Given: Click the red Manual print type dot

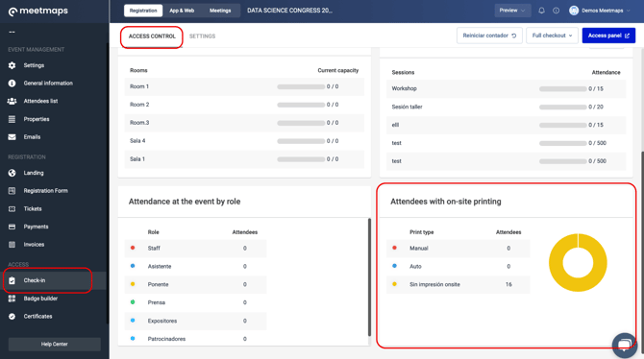Looking at the screenshot, I should 394,248.
